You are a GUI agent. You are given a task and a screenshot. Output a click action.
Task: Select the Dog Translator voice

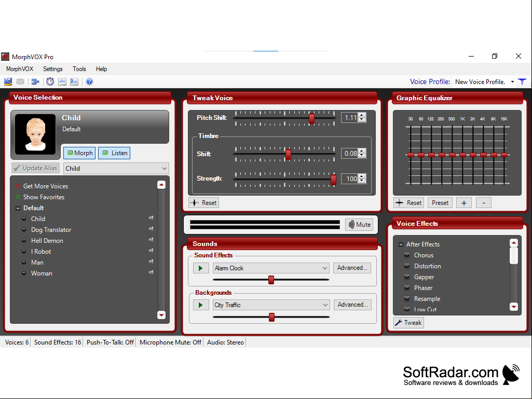click(x=51, y=230)
